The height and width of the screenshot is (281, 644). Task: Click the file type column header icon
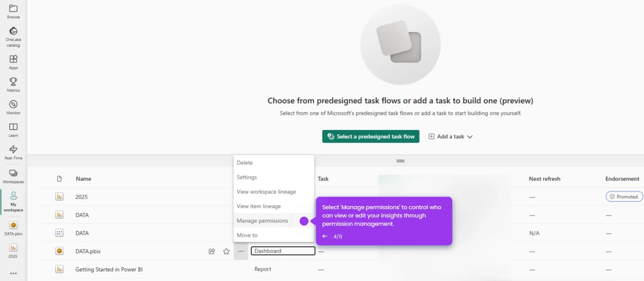59,179
